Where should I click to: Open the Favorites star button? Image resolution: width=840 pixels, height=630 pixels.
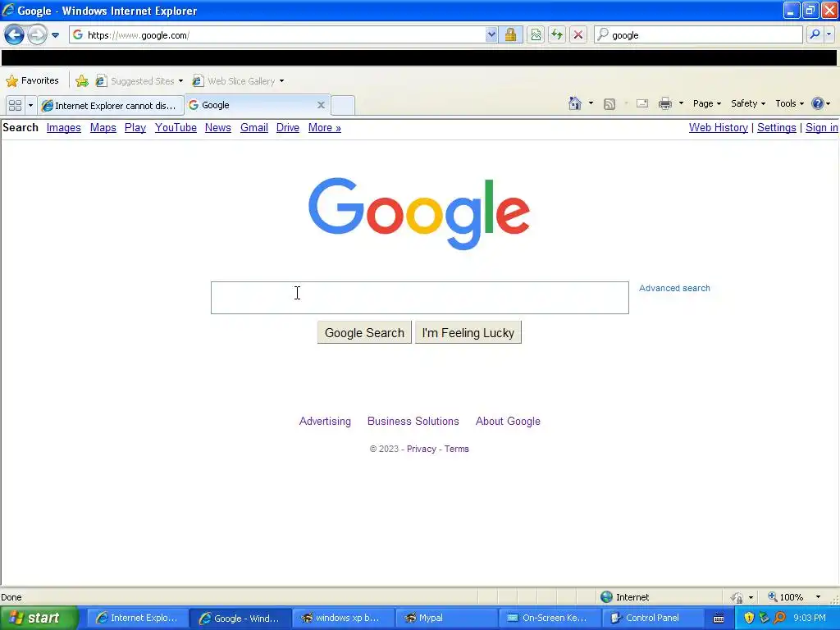click(x=32, y=81)
